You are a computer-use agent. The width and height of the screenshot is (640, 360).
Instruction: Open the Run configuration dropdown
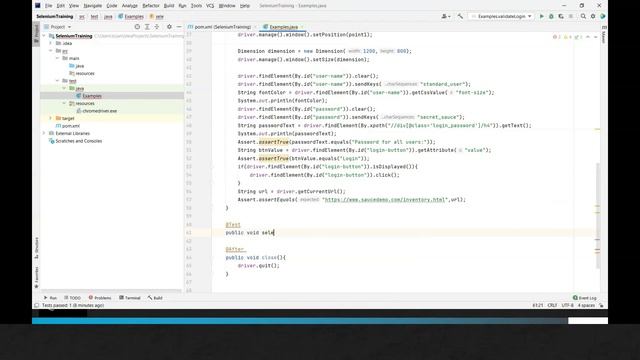pos(502,16)
